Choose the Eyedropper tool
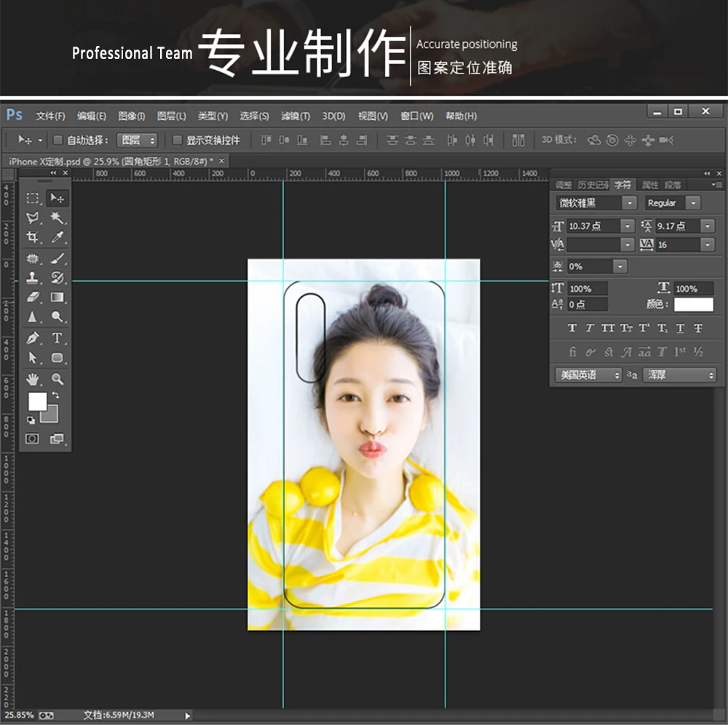Viewport: 728px width, 725px height. [x=57, y=237]
